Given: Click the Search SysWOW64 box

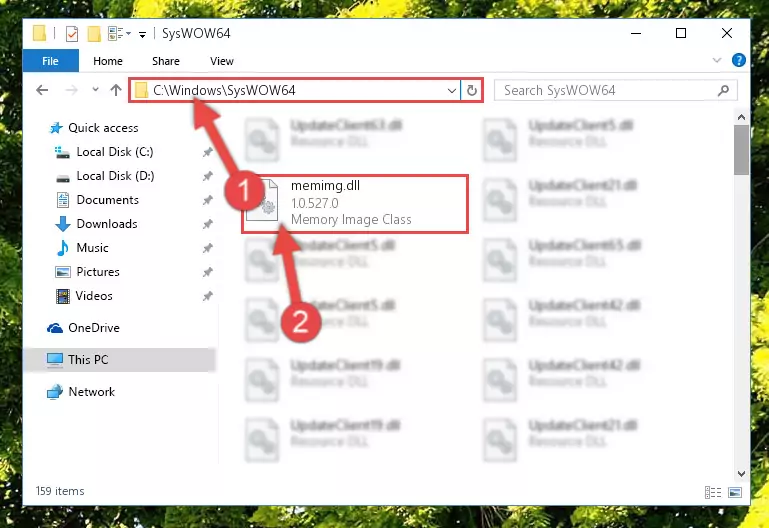Looking at the screenshot, I should [615, 90].
